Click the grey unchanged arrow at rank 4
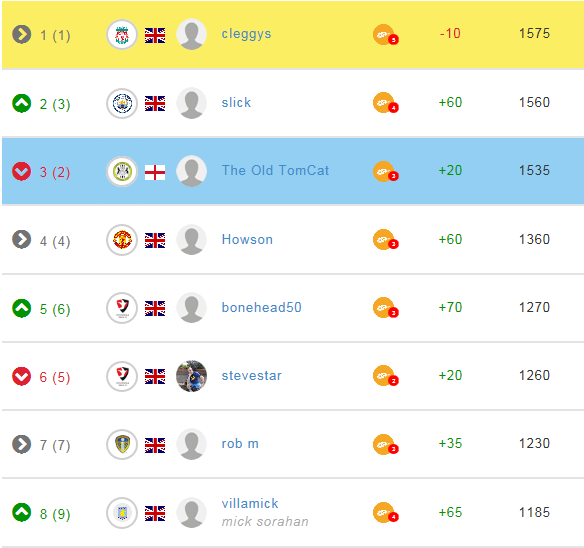Image resolution: width=584 pixels, height=548 pixels. [22, 240]
